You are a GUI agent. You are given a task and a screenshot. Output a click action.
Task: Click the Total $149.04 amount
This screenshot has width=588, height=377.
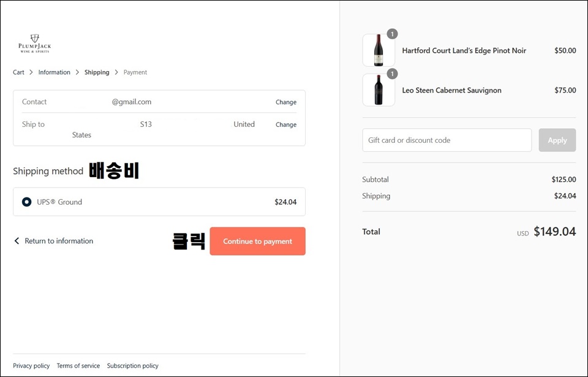click(555, 232)
